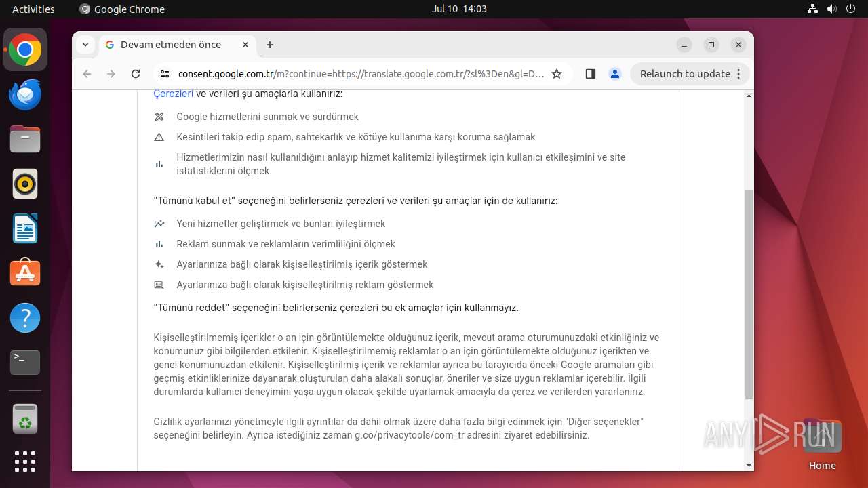Click the 'Hizmetlerimizin nasıl kullanıldığını' line
Image resolution: width=868 pixels, height=488 pixels.
pos(401,164)
